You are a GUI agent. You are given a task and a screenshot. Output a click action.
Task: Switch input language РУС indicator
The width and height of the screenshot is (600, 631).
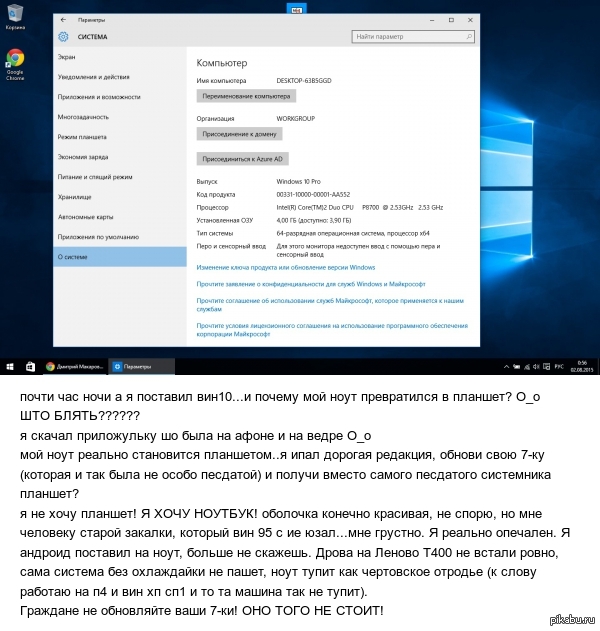tap(559, 367)
